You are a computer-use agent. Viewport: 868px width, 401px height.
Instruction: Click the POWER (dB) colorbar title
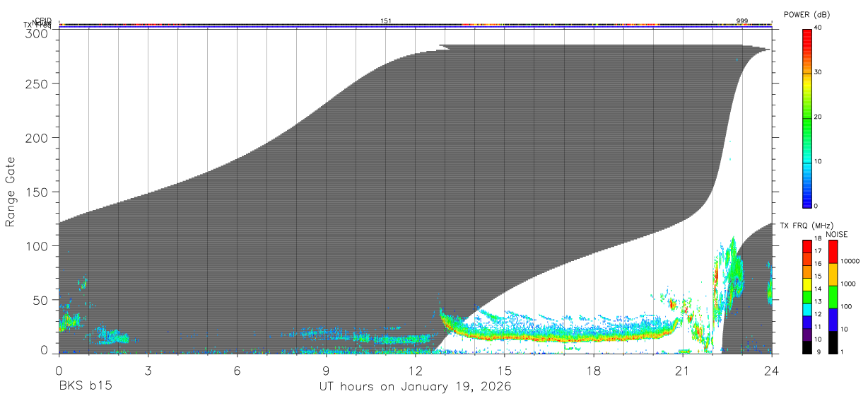(x=807, y=15)
